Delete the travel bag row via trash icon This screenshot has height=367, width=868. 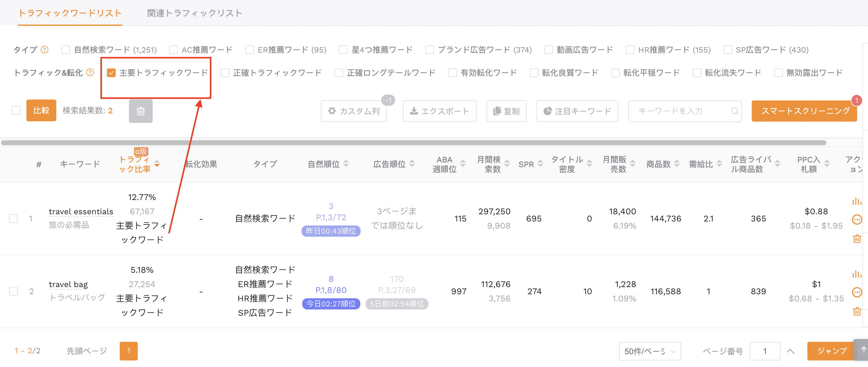pyautogui.click(x=856, y=311)
